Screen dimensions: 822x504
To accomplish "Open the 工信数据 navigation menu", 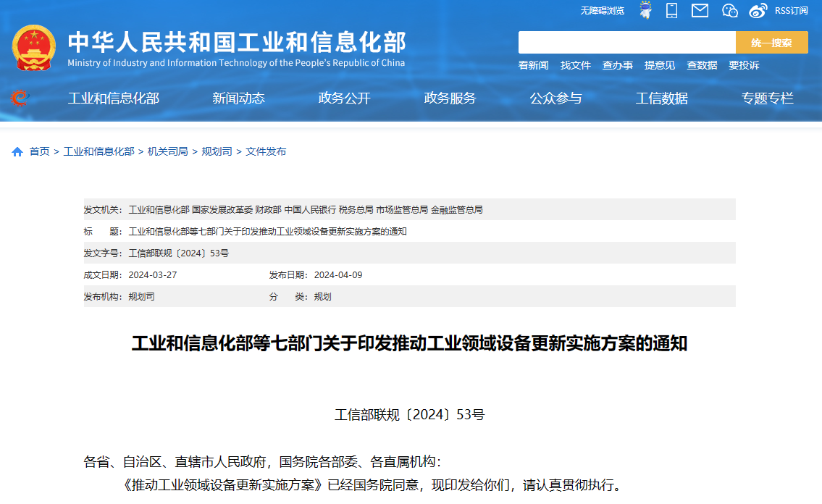I will point(661,98).
